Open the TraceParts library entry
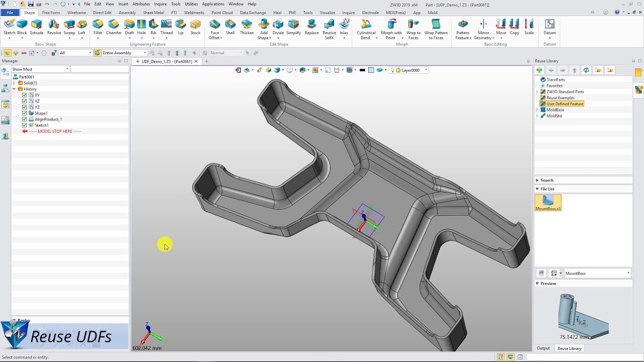Viewport: 644px width, 362px height. point(555,80)
